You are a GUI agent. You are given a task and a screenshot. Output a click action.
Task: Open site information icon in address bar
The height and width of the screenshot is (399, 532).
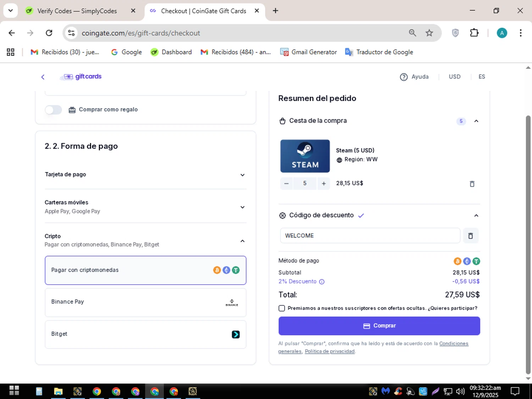click(71, 33)
